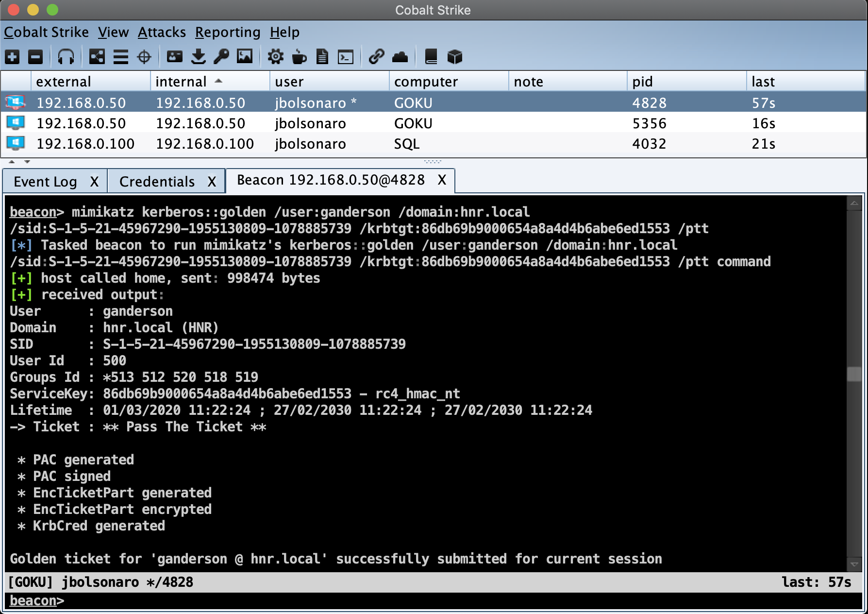Click the session icon for SQL row
Image resolution: width=868 pixels, height=614 pixels.
[15, 143]
